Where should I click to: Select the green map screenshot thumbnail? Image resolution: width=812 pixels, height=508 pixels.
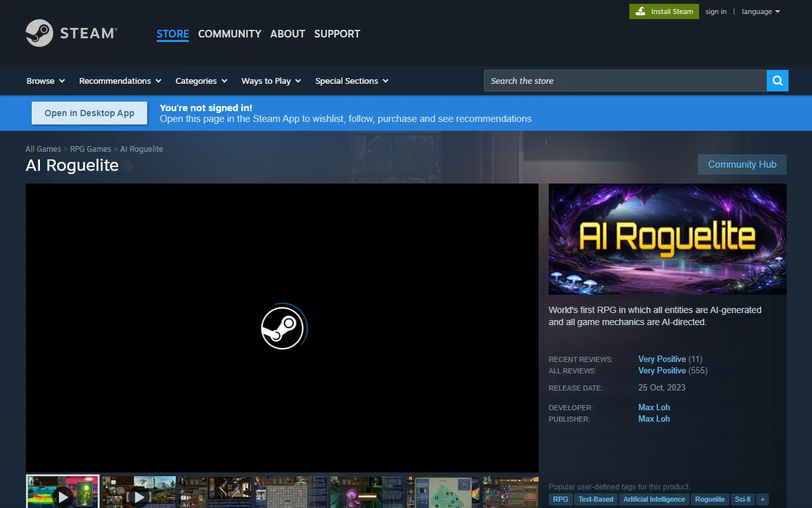[443, 493]
